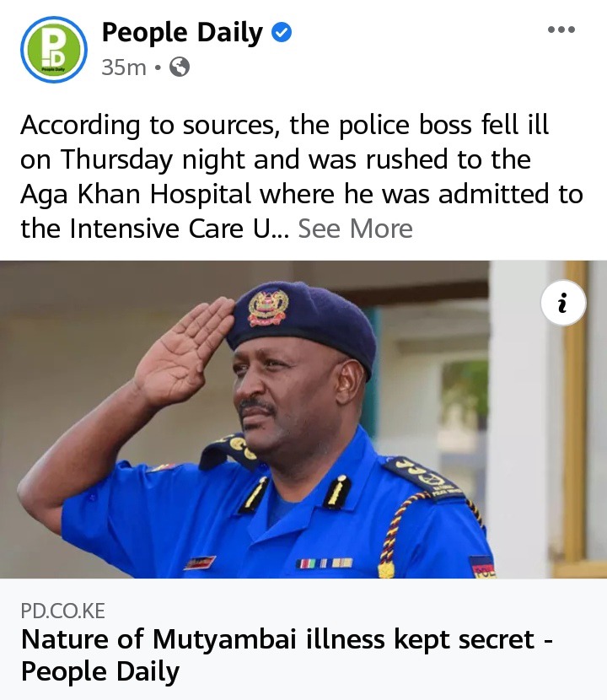607x700 pixels.
Task: Expand the post with See More
Action: tap(355, 229)
